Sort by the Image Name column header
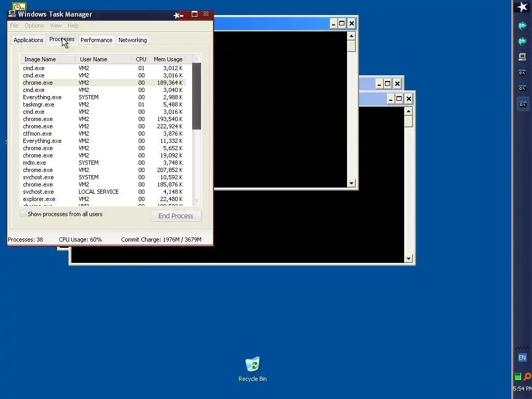This screenshot has height=399, width=532. click(47, 59)
